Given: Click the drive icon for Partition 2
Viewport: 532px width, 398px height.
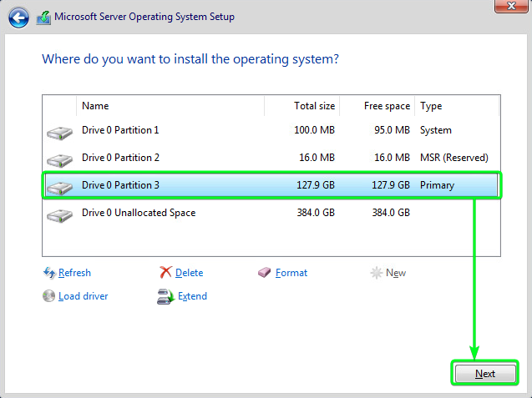Looking at the screenshot, I should tap(60, 160).
